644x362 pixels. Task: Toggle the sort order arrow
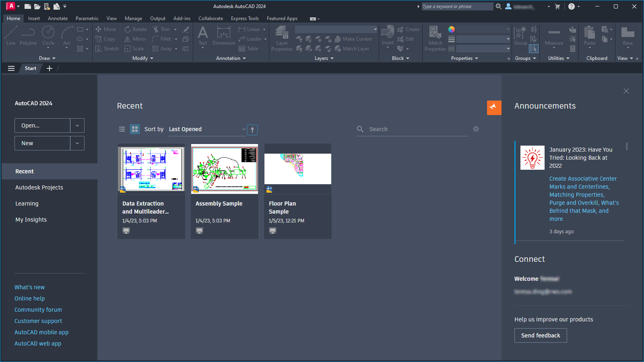(x=252, y=130)
